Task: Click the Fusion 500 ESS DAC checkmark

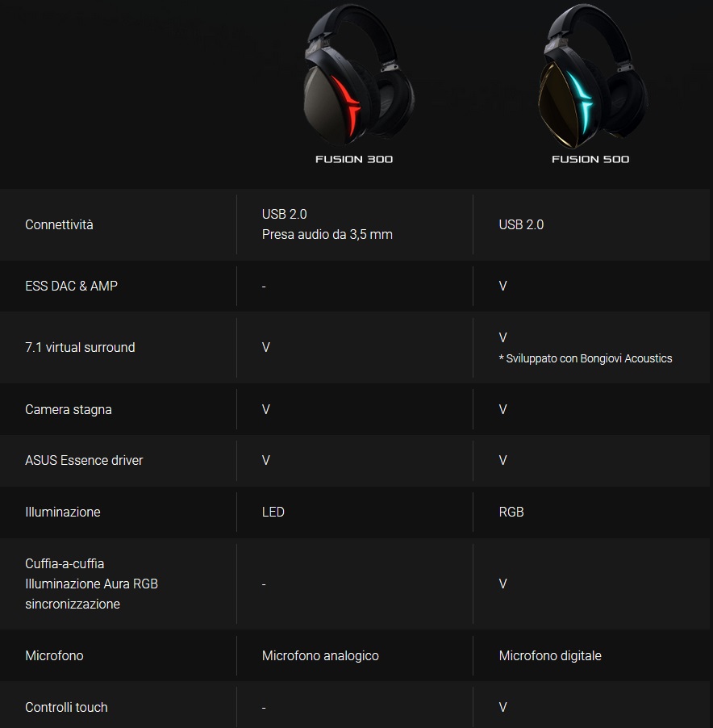Action: pyautogui.click(x=502, y=286)
